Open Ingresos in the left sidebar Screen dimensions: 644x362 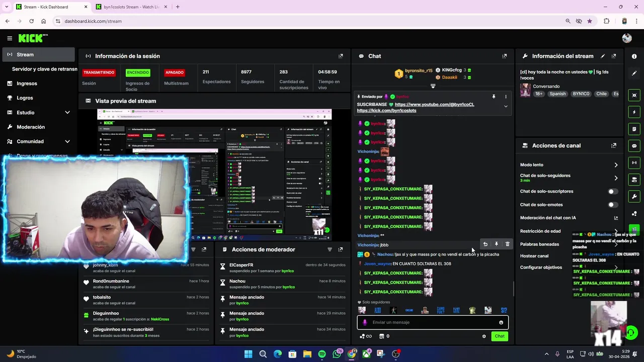39,83
